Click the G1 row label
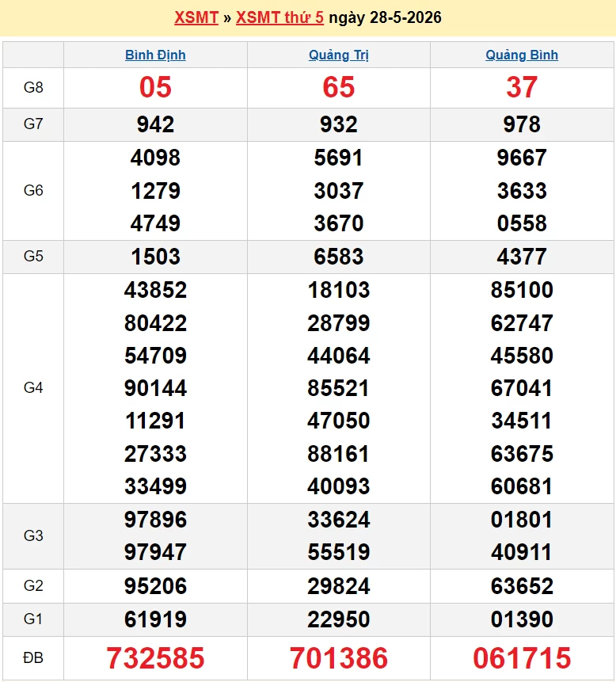 tap(33, 619)
